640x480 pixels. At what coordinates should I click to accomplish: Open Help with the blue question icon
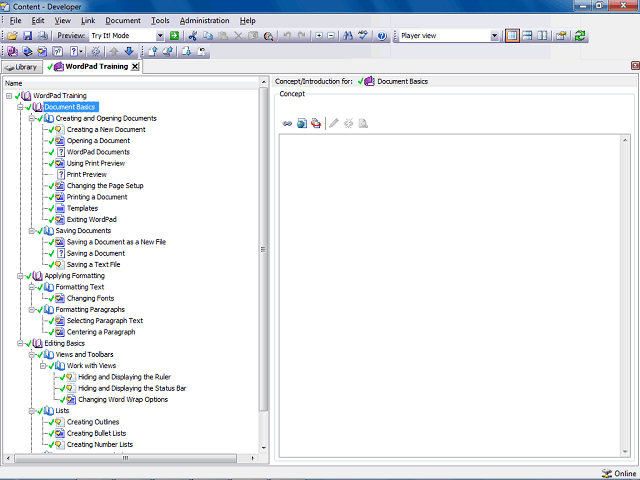pos(382,36)
